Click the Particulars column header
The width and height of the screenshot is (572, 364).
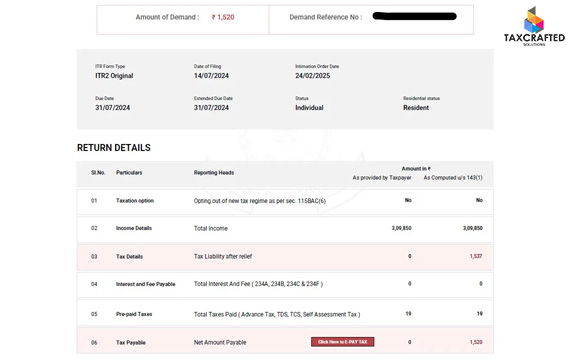pyautogui.click(x=129, y=173)
